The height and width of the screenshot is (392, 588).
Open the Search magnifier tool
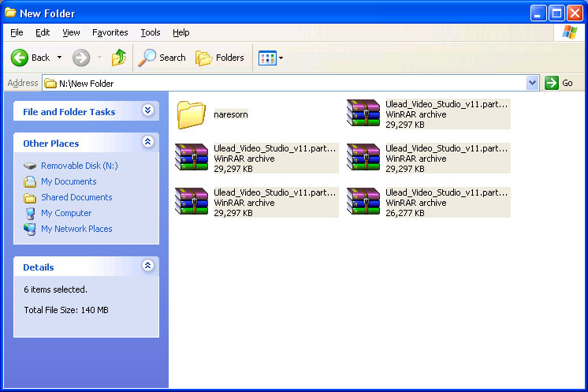(162, 58)
